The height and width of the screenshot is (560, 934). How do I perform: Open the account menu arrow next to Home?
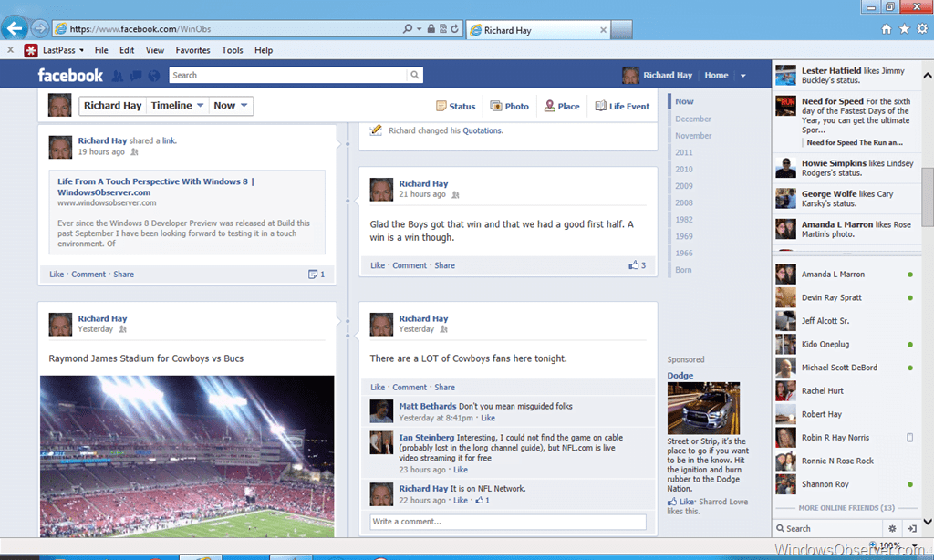742,76
